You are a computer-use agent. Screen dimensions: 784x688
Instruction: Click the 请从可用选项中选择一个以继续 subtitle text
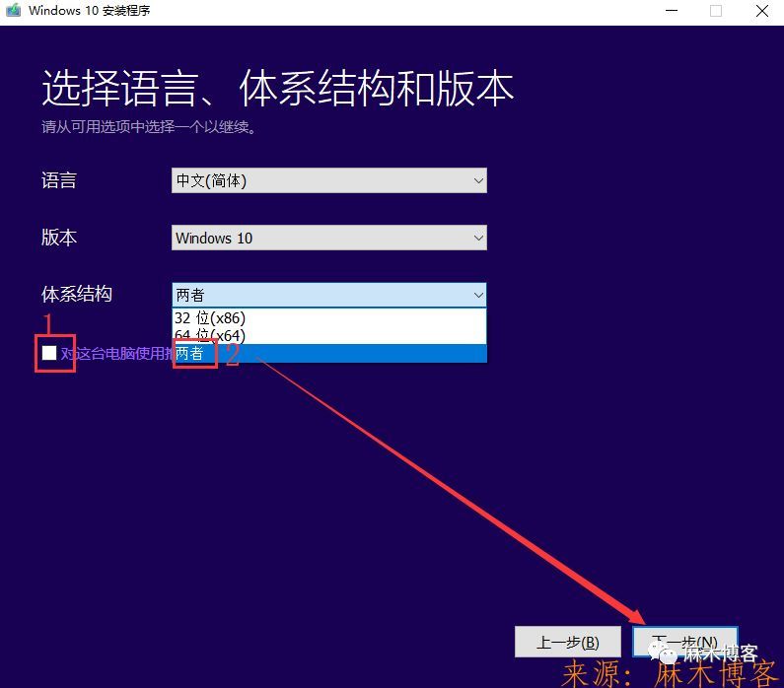pos(149,127)
